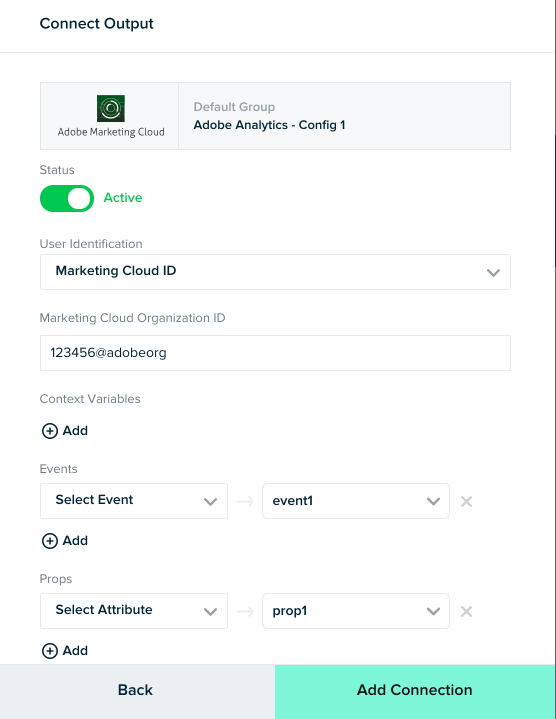
Task: Click the Marketing Cloud Organization ID field
Action: [x=275, y=353]
